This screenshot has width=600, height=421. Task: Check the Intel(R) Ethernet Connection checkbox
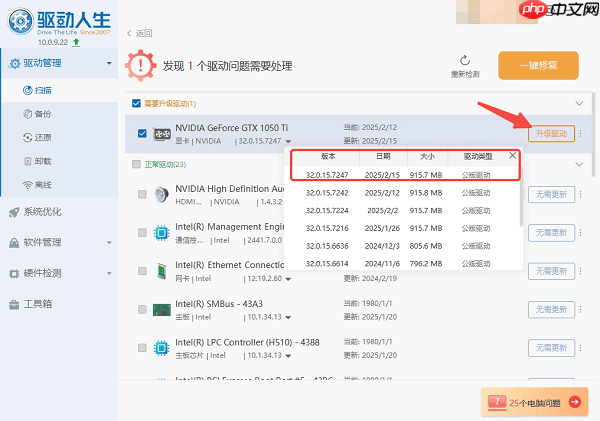coord(142,271)
